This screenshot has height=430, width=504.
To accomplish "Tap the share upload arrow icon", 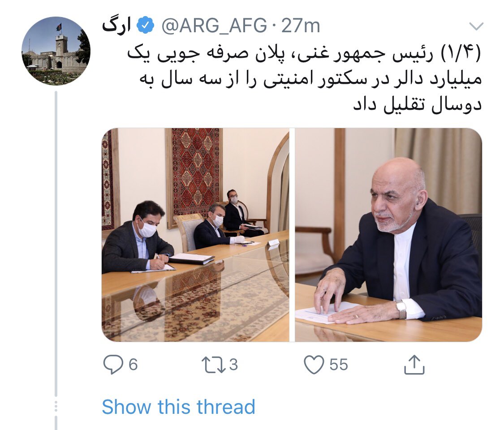I will coord(414,365).
